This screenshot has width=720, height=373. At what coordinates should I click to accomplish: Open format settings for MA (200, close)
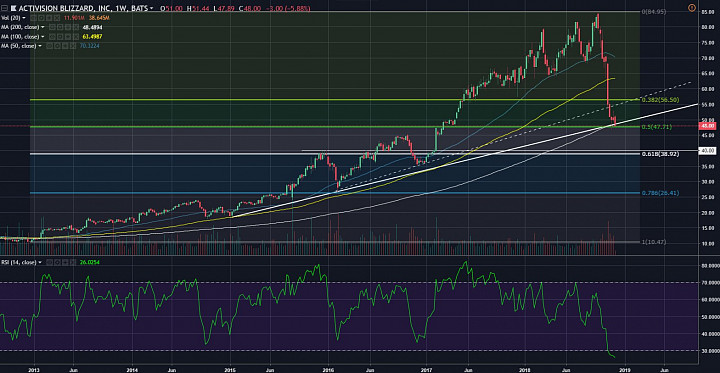[x=60, y=27]
